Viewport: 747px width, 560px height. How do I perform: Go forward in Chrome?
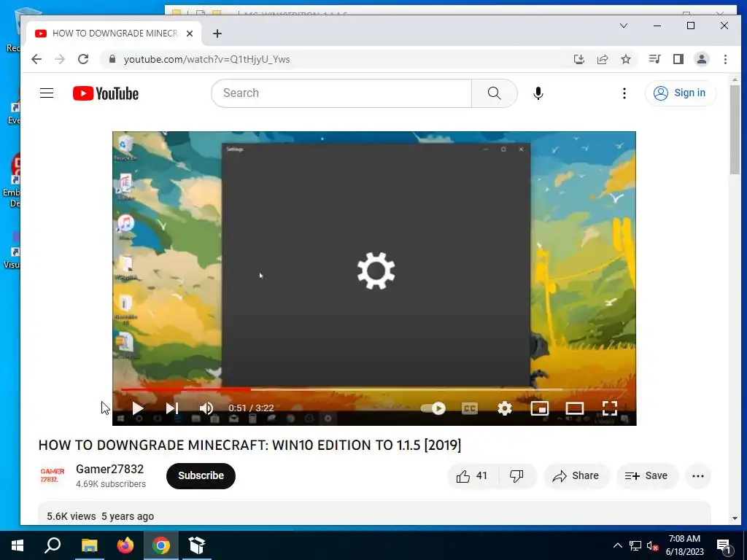click(x=60, y=59)
